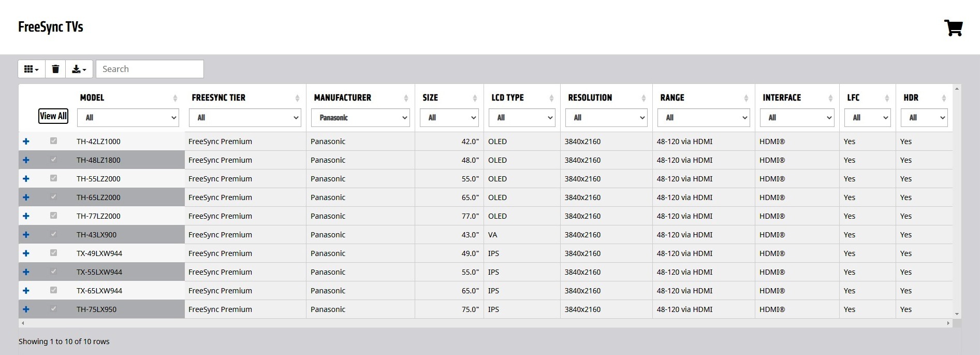
Task: Toggle checkbox for TX-55LXW944
Action: [x=53, y=272]
